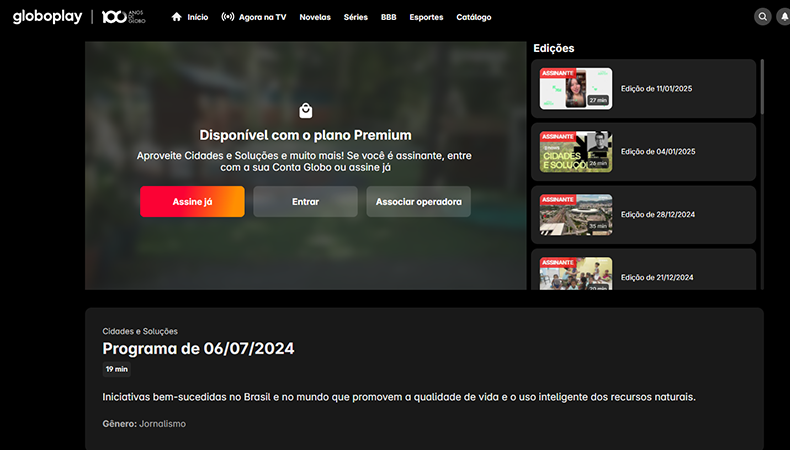The width and height of the screenshot is (790, 450).
Task: Click the Globoplay logo
Action: [x=47, y=17]
